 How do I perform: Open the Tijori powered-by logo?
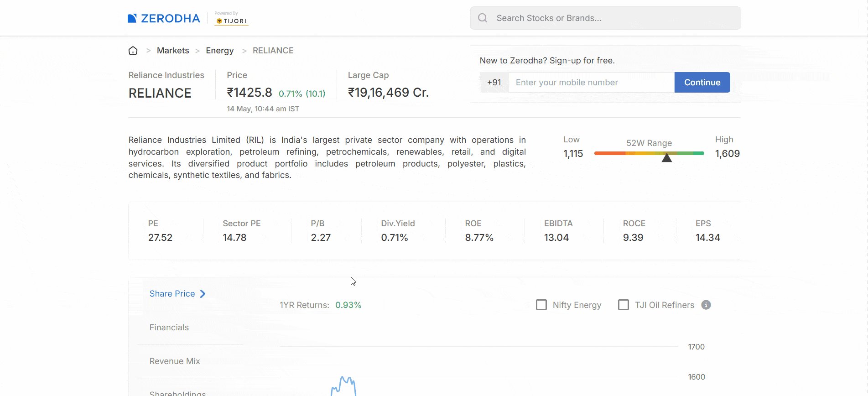pos(231,18)
